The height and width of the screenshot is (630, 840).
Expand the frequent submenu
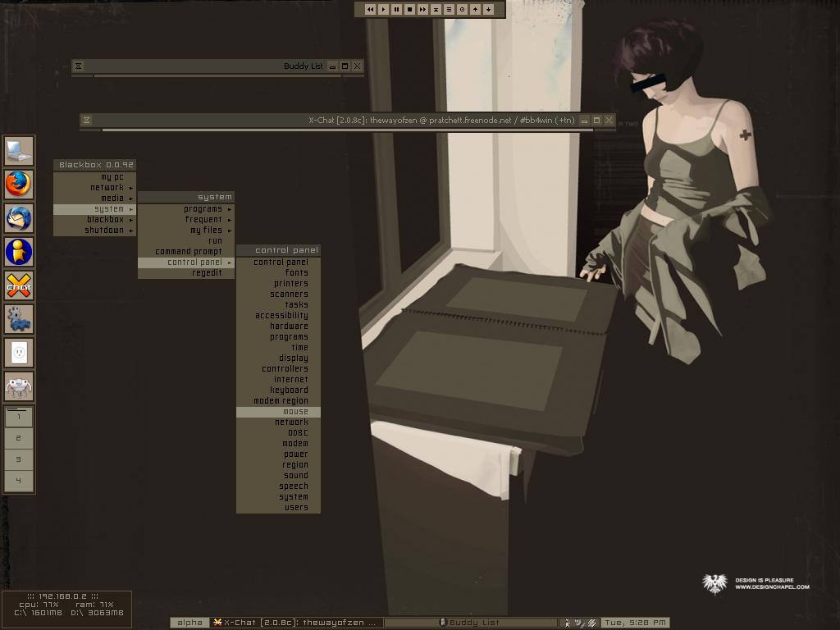coord(186,220)
